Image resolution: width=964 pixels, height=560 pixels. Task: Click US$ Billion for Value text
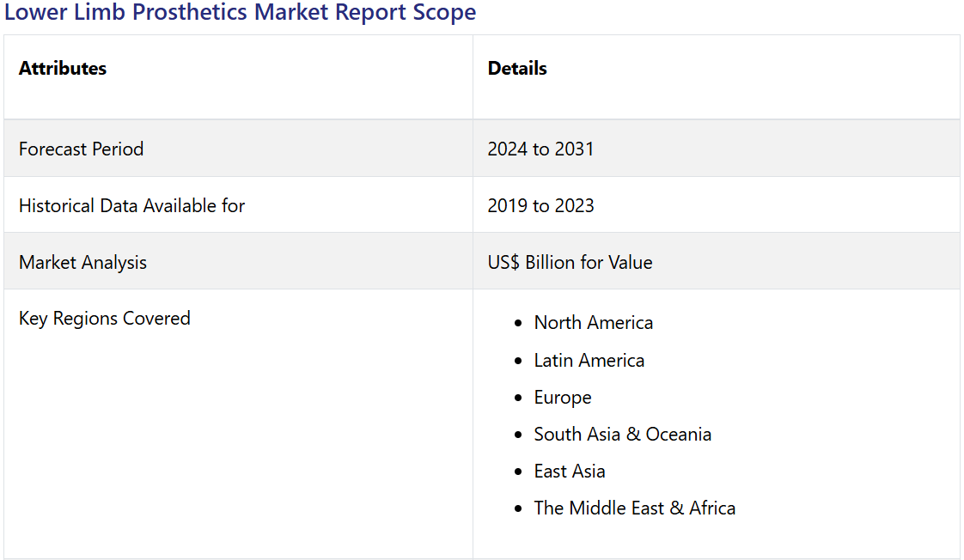tap(570, 263)
